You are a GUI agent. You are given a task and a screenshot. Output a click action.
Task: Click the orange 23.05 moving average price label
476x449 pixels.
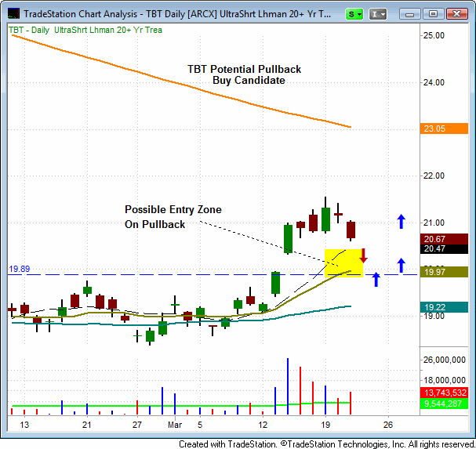pyautogui.click(x=444, y=129)
